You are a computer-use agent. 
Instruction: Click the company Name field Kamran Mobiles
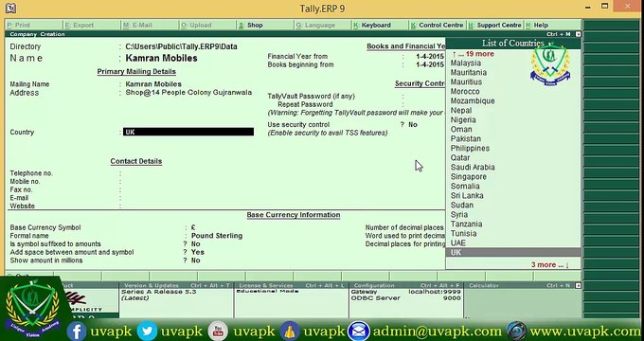click(x=161, y=59)
